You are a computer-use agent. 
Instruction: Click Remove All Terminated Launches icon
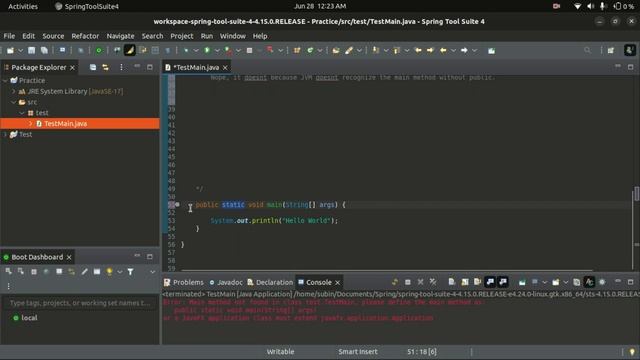[x=433, y=282]
